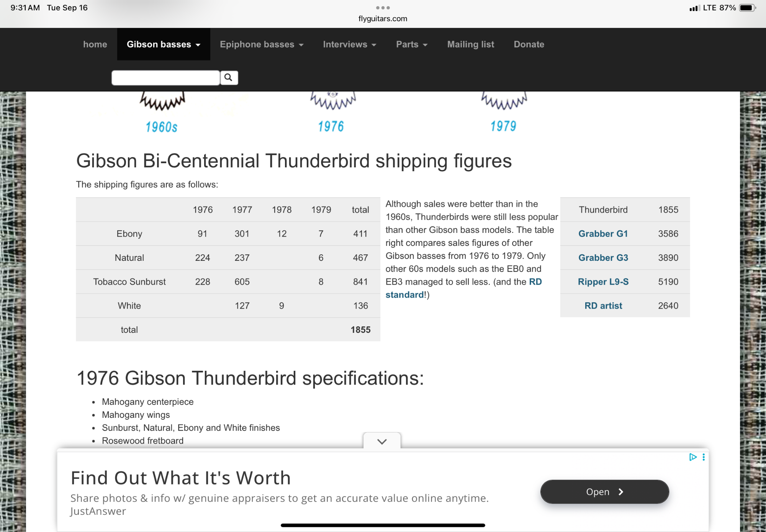The height and width of the screenshot is (532, 766).
Task: Tap the 'Find Out What It's Worth' ad headline
Action: [x=181, y=478]
